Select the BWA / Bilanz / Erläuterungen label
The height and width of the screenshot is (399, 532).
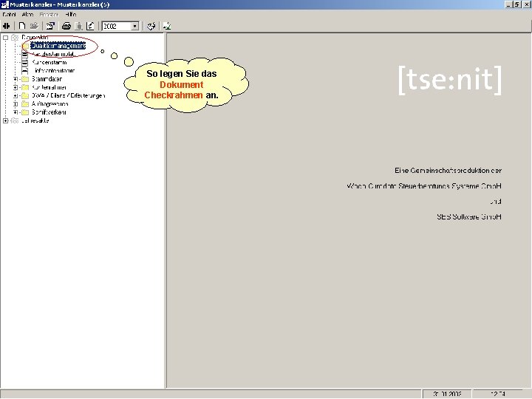pos(69,95)
